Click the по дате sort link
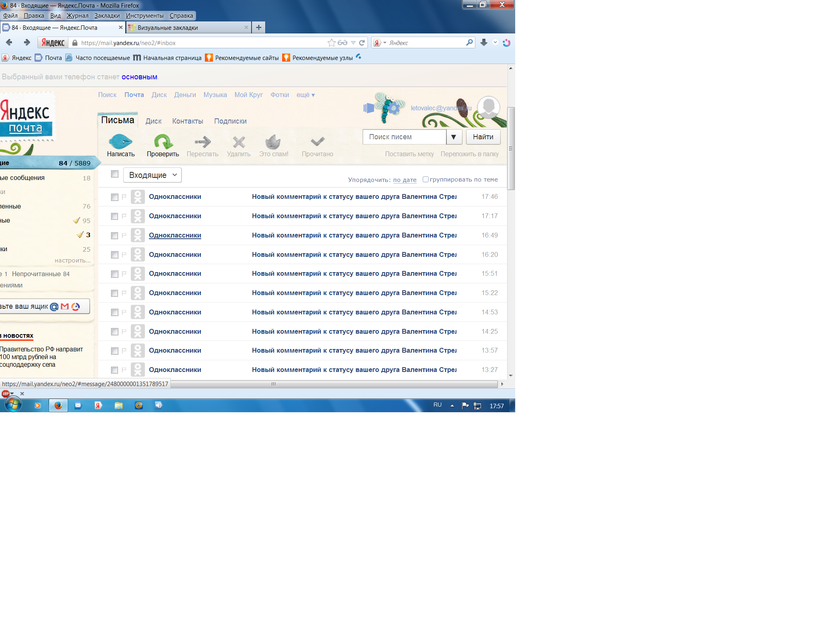This screenshot has height=630, width=840. 405,180
